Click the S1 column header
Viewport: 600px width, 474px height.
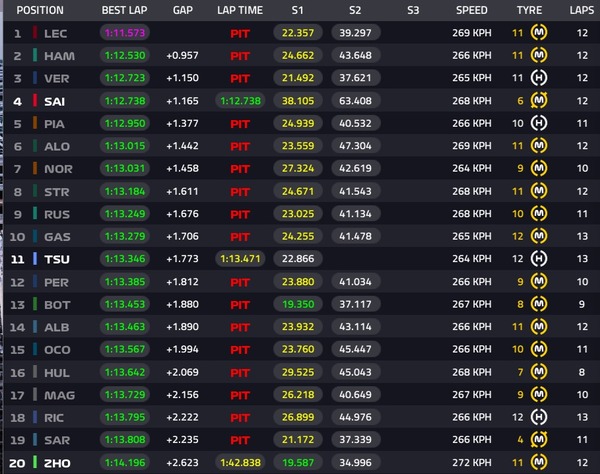click(x=297, y=10)
